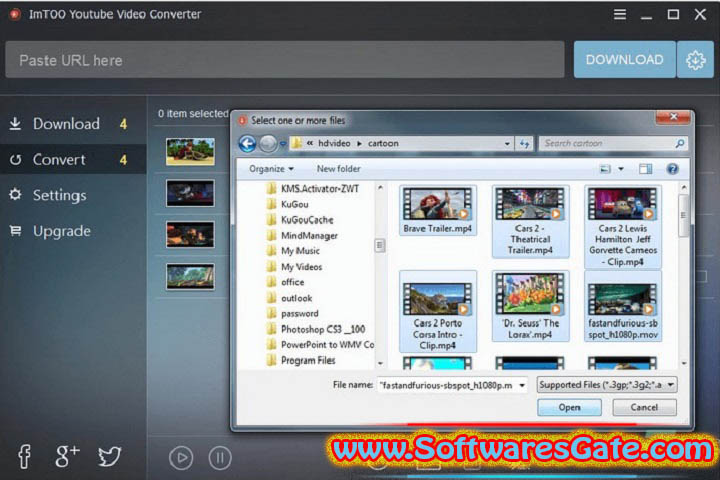This screenshot has width=720, height=480.
Task: Select Cars 2 Porto Corsa Intro clip
Action: pyautogui.click(x=438, y=311)
